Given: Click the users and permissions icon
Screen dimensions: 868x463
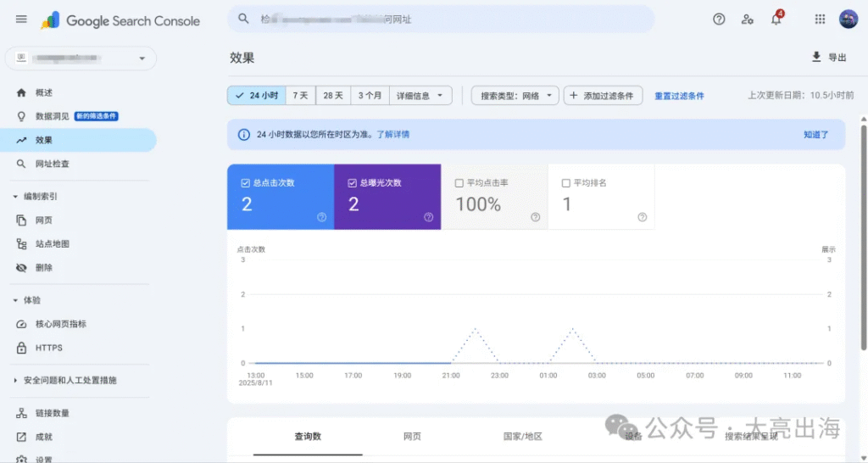Looking at the screenshot, I should click(747, 20).
